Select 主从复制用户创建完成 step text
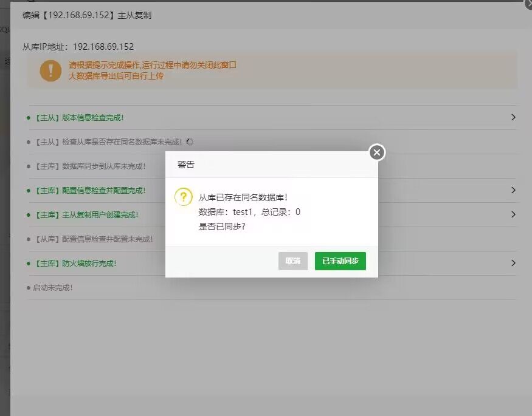Image resolution: width=532 pixels, height=416 pixels. click(86, 215)
